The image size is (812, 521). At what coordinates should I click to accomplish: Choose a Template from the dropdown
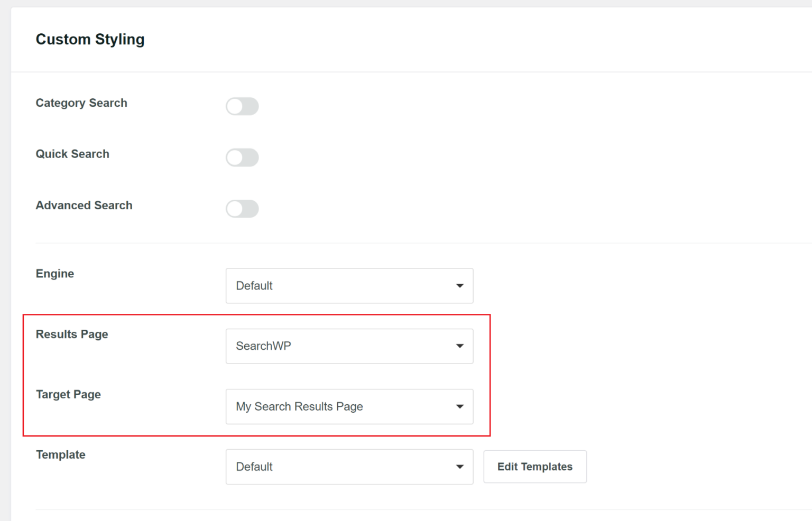tap(349, 467)
